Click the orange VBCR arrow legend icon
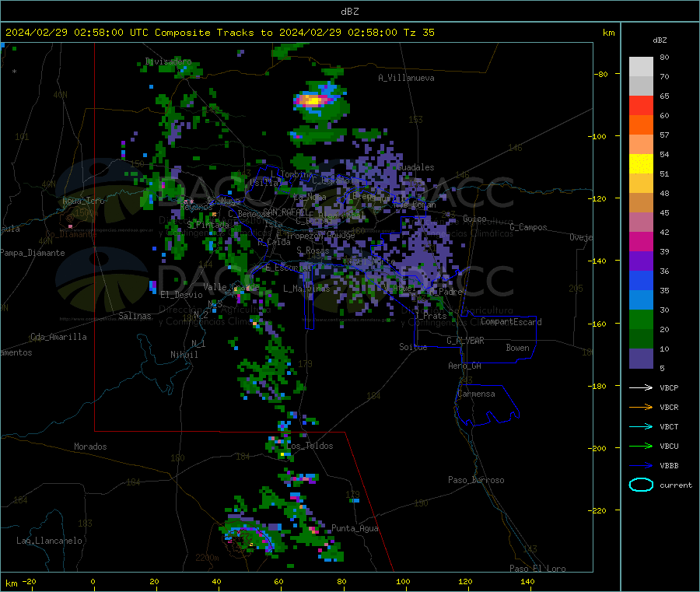The width and height of the screenshot is (700, 592). [x=641, y=407]
